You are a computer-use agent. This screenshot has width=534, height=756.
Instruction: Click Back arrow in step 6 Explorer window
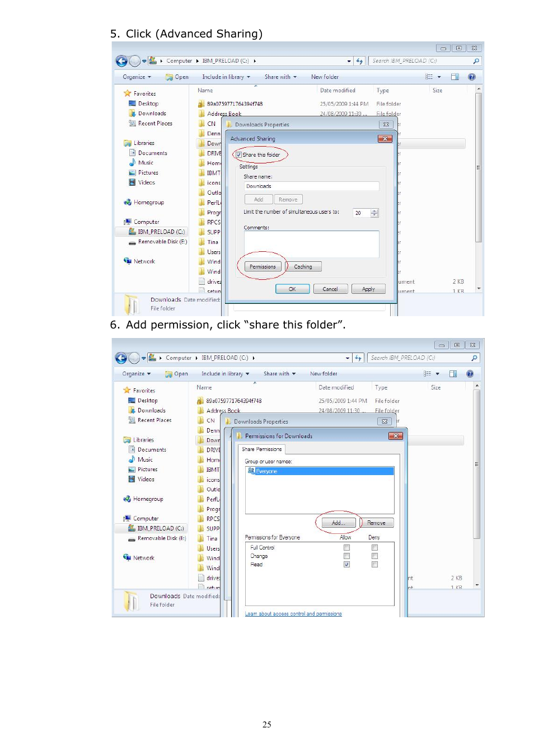pos(121,358)
